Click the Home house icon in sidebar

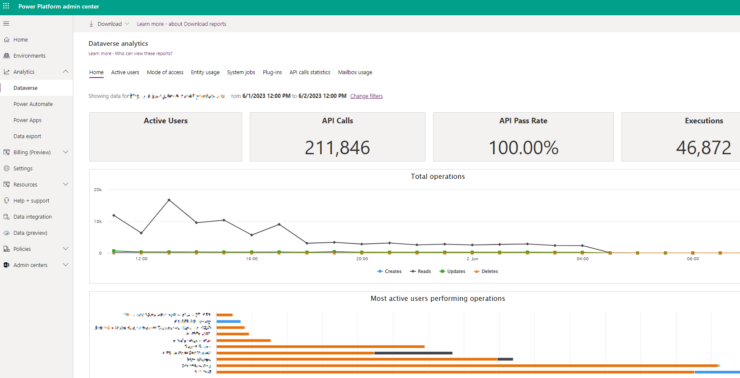pyautogui.click(x=7, y=40)
